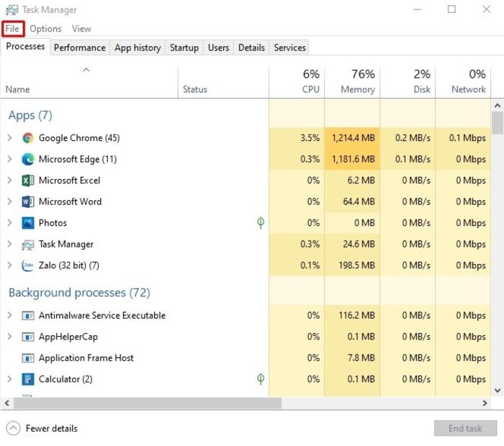This screenshot has height=446, width=504.
Task: Select the Microsoft Word icon
Action: point(28,201)
